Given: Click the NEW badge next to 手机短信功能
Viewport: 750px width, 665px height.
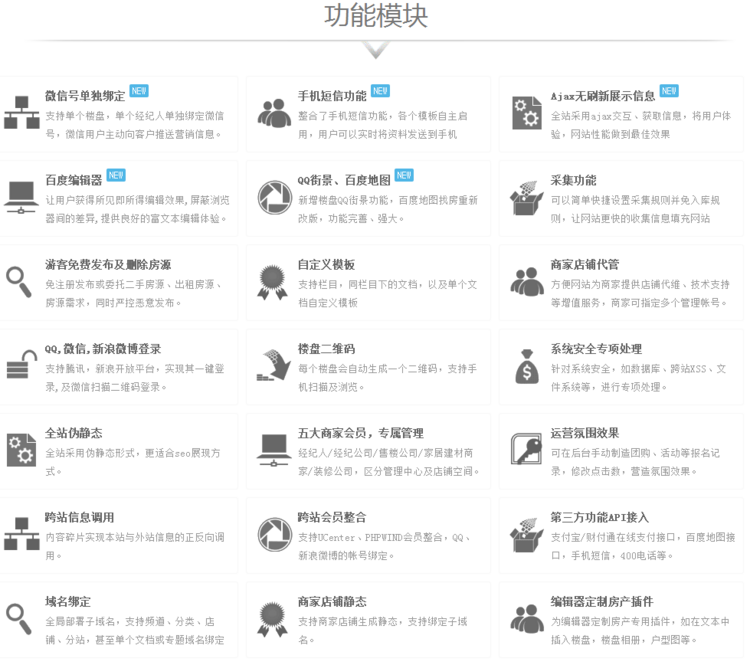Looking at the screenshot, I should (x=380, y=91).
